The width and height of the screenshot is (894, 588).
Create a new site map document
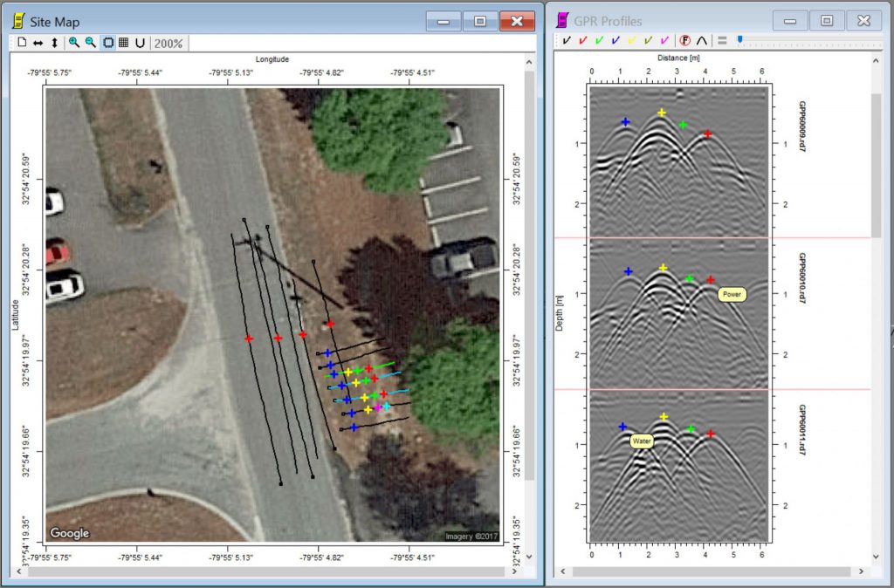pos(22,42)
